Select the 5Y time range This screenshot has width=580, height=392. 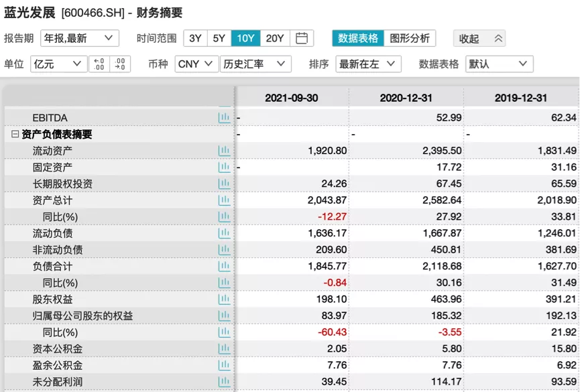(219, 38)
